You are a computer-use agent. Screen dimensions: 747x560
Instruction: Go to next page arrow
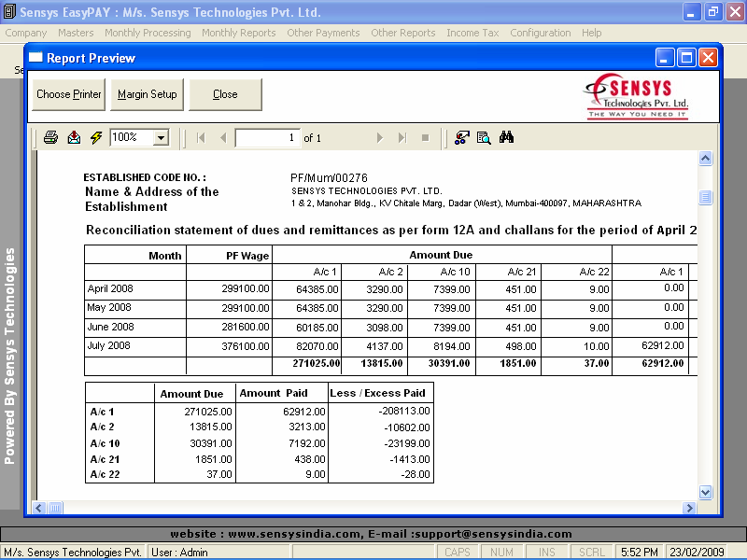point(380,138)
